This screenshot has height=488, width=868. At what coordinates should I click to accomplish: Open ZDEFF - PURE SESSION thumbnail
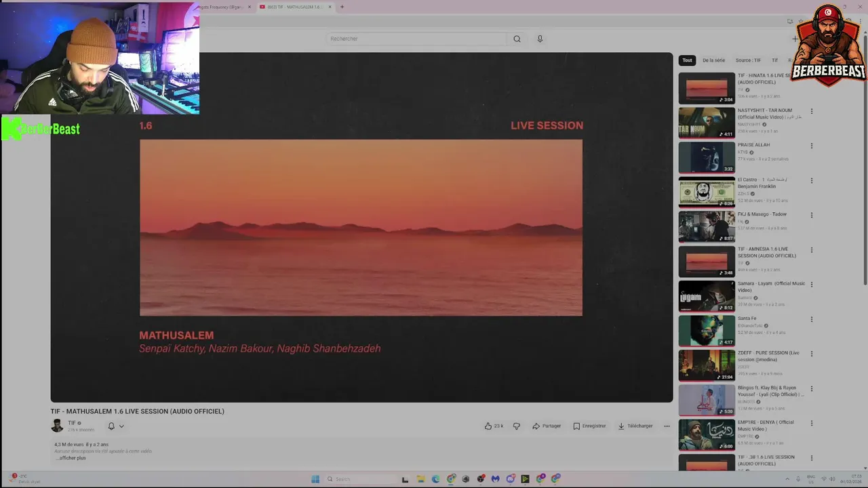click(x=707, y=365)
